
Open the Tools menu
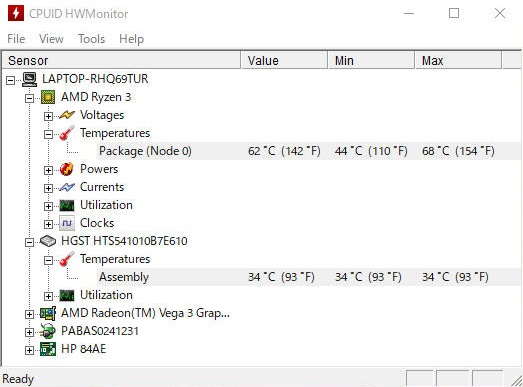tap(91, 39)
